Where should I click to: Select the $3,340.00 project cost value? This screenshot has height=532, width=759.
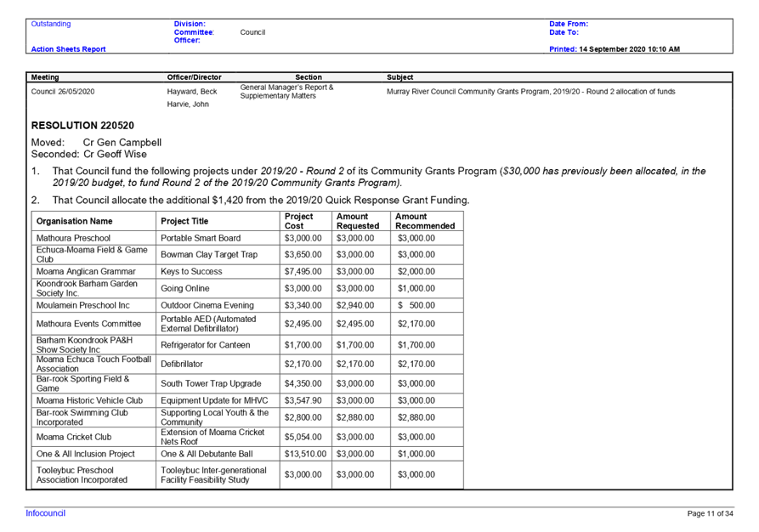tap(303, 305)
